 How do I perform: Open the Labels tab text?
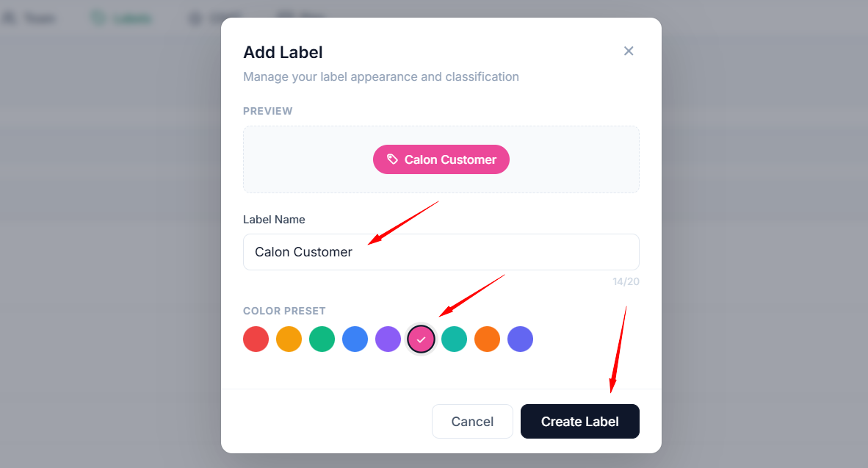132,18
